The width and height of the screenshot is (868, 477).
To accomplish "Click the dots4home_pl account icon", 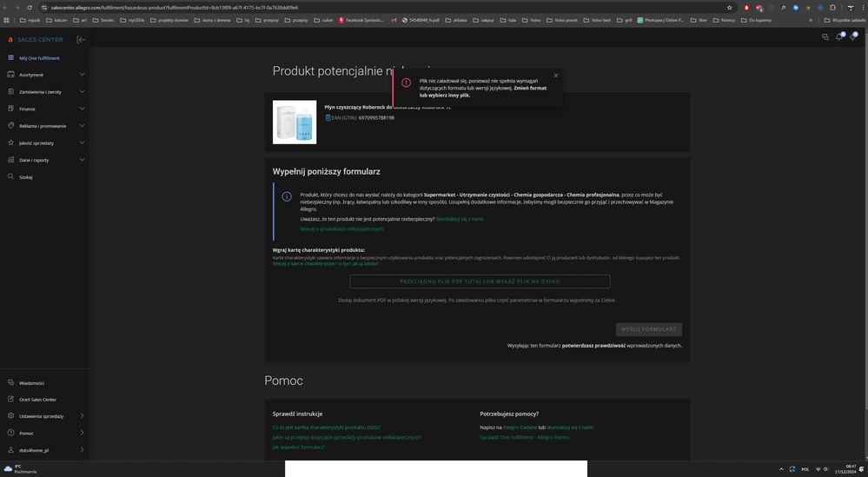I will (10, 450).
